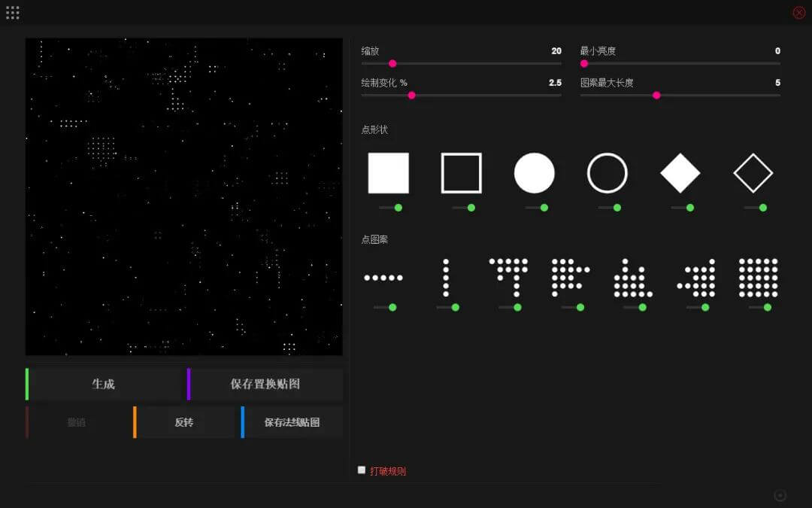Screen dimensions: 812x508
Task: Select the outlined diamond dot shape
Action: 753,173
